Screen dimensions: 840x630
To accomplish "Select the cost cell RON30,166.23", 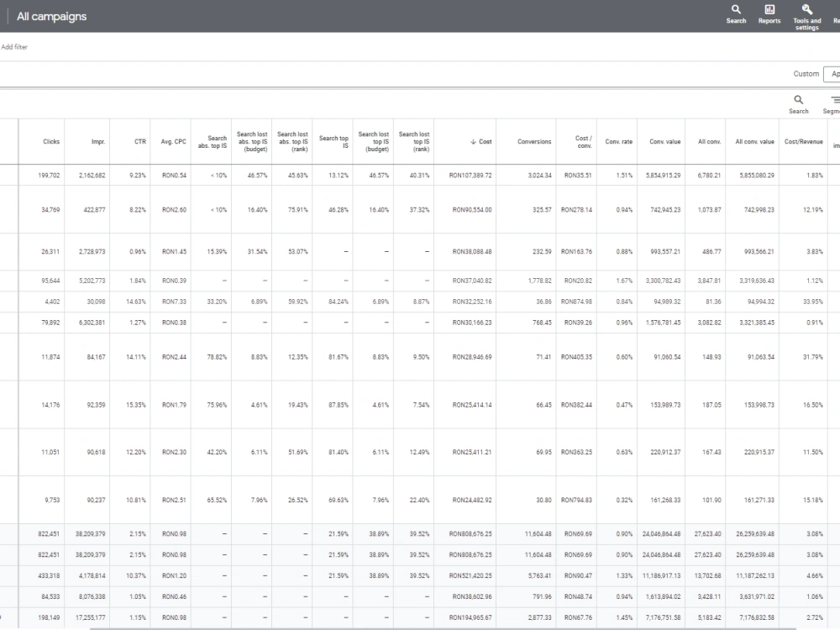I will click(471, 323).
